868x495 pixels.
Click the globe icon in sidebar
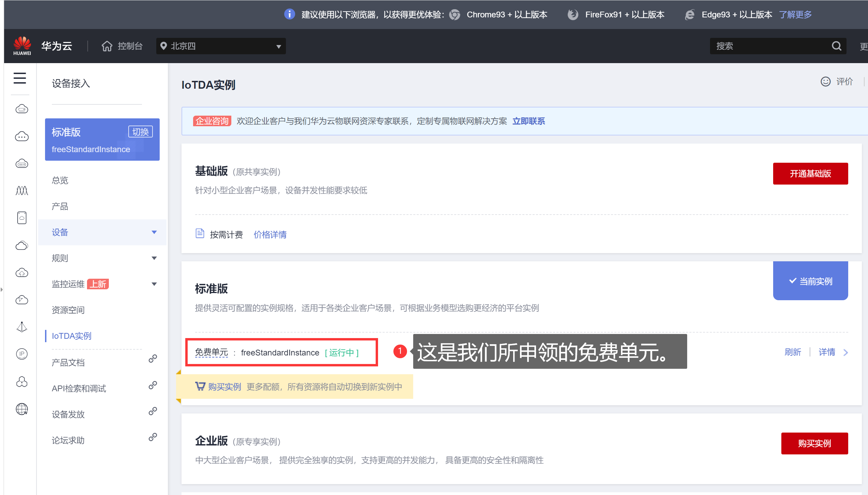pyautogui.click(x=22, y=409)
